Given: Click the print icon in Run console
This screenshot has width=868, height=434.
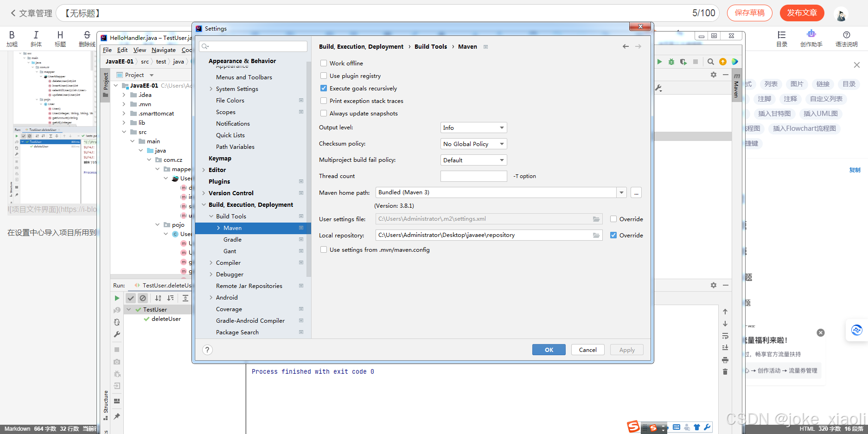Looking at the screenshot, I should coord(725,360).
